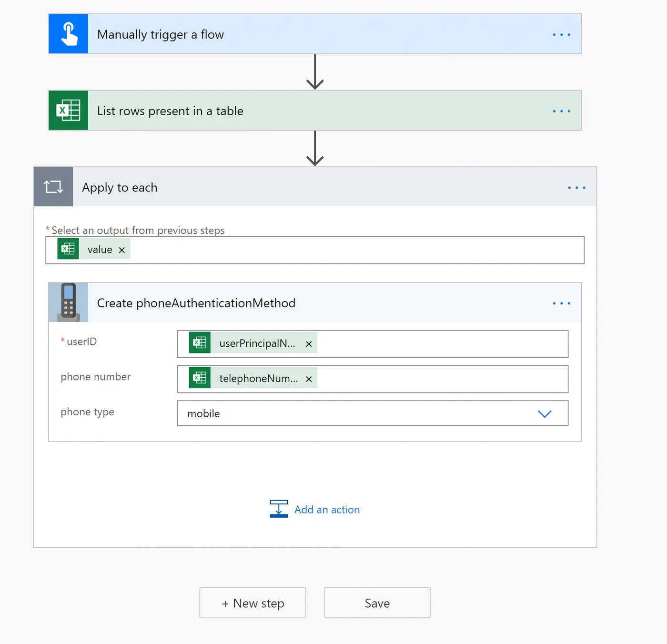667x644 pixels.
Task: Click inside the phone number input field
Action: click(x=373, y=379)
